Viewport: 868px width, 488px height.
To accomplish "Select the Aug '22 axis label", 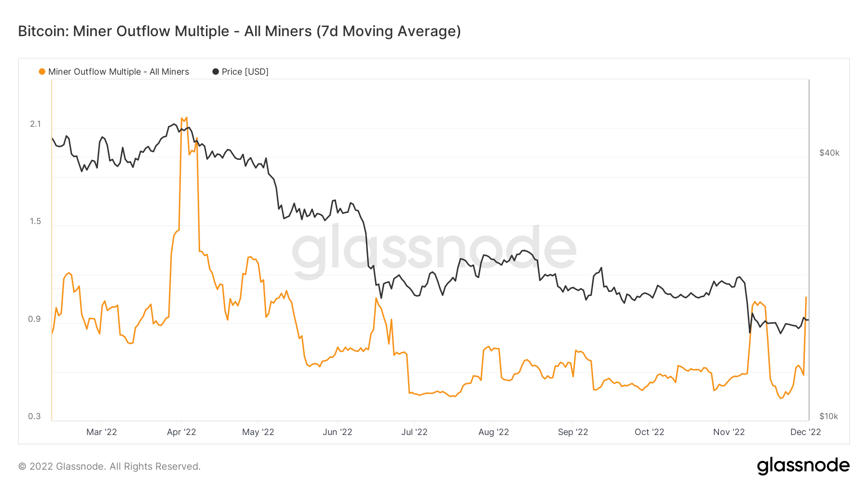I will (494, 432).
